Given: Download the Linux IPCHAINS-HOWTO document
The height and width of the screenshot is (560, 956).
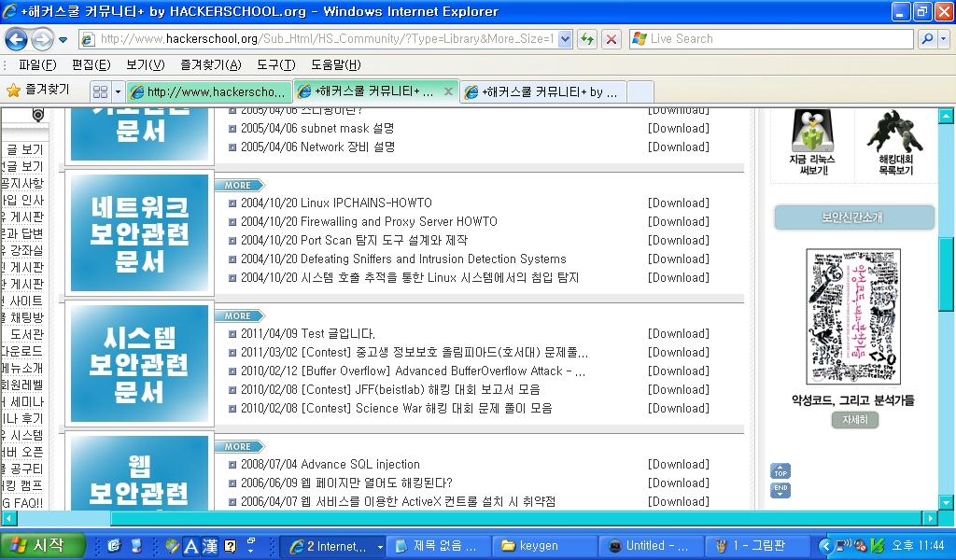Looking at the screenshot, I should (x=678, y=203).
